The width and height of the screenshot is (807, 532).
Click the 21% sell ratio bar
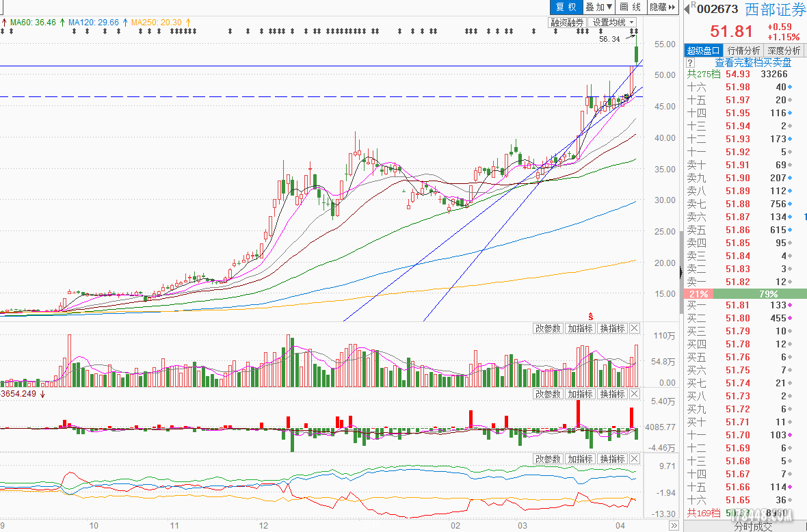698,294
